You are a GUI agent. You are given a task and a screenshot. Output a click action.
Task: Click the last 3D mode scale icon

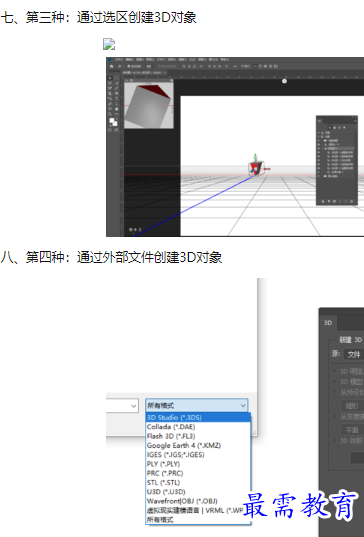click(276, 66)
